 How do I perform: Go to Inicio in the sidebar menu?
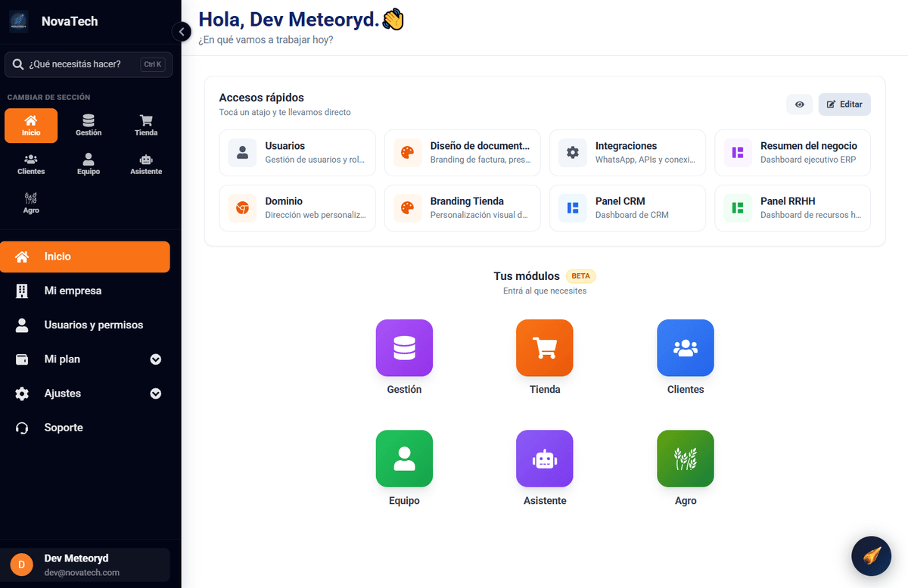(x=85, y=257)
